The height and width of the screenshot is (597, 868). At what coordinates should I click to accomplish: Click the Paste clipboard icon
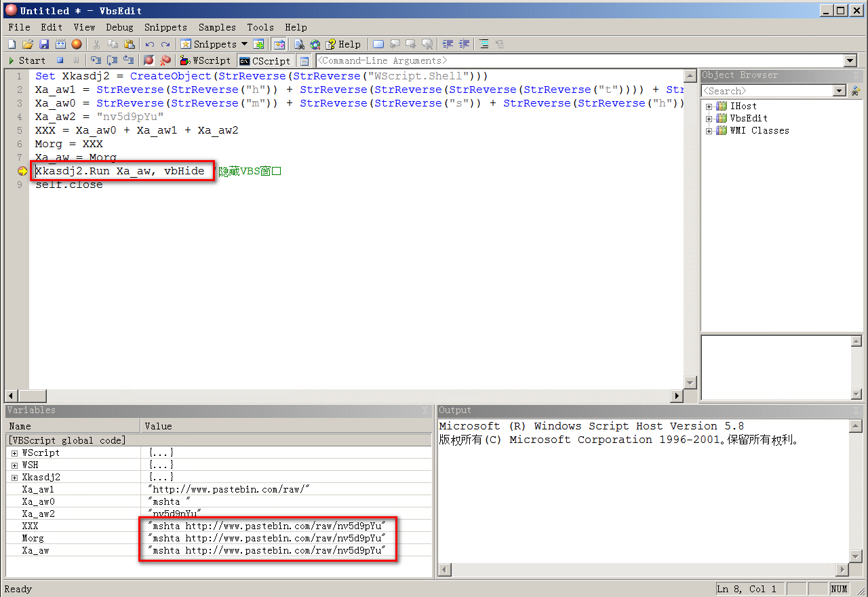tap(130, 44)
